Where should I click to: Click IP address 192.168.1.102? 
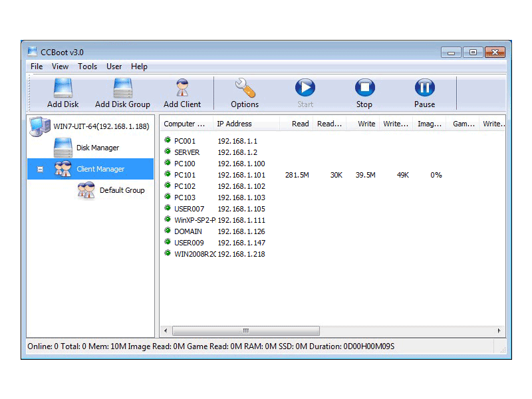241,186
